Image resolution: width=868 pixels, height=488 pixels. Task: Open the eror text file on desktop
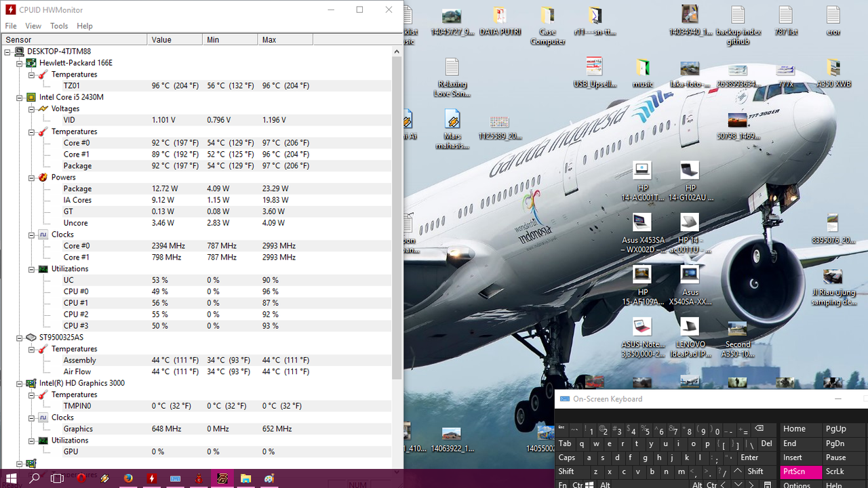tap(833, 21)
